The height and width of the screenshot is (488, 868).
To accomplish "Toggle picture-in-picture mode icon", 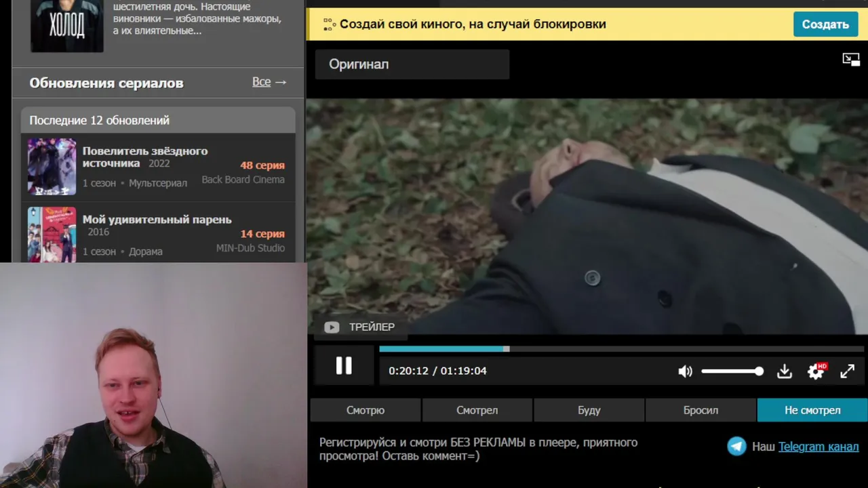I will (x=851, y=60).
